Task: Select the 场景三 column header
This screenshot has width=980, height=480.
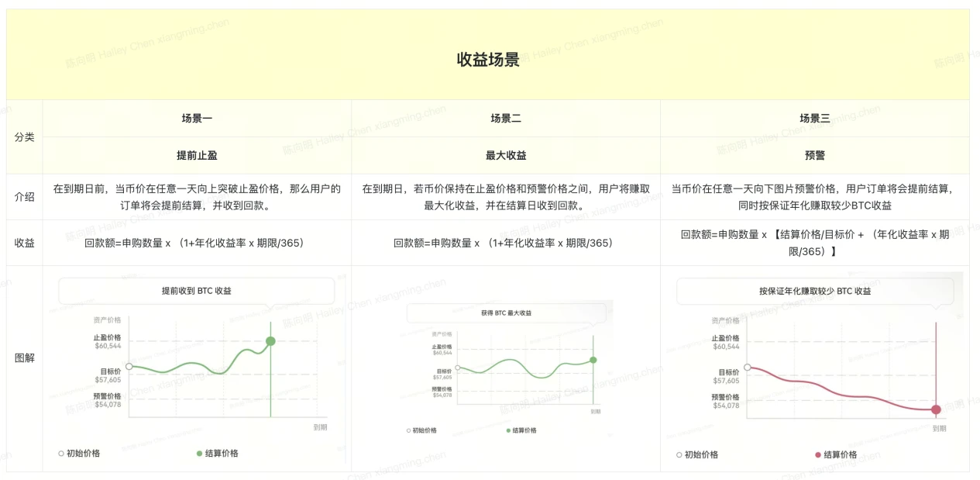Action: (815, 119)
